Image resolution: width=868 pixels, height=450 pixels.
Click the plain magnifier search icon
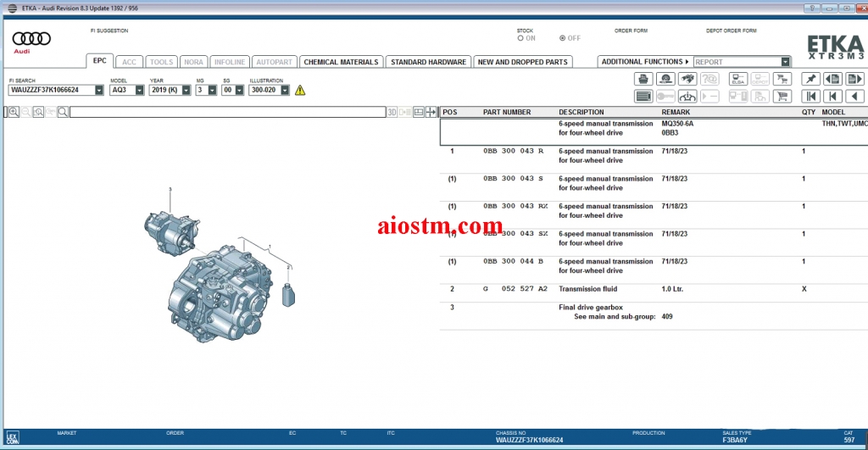pos(63,112)
